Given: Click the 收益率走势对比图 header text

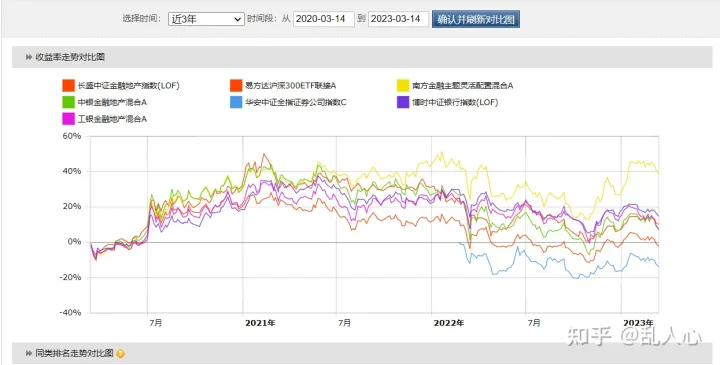Looking at the screenshot, I should pyautogui.click(x=70, y=57).
